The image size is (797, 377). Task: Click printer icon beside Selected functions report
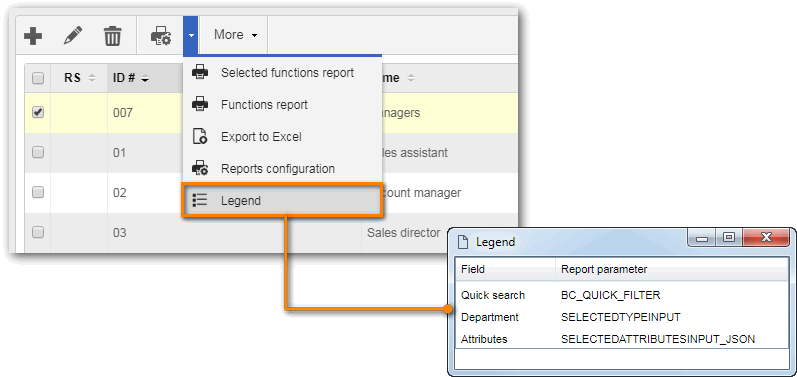pyautogui.click(x=200, y=73)
